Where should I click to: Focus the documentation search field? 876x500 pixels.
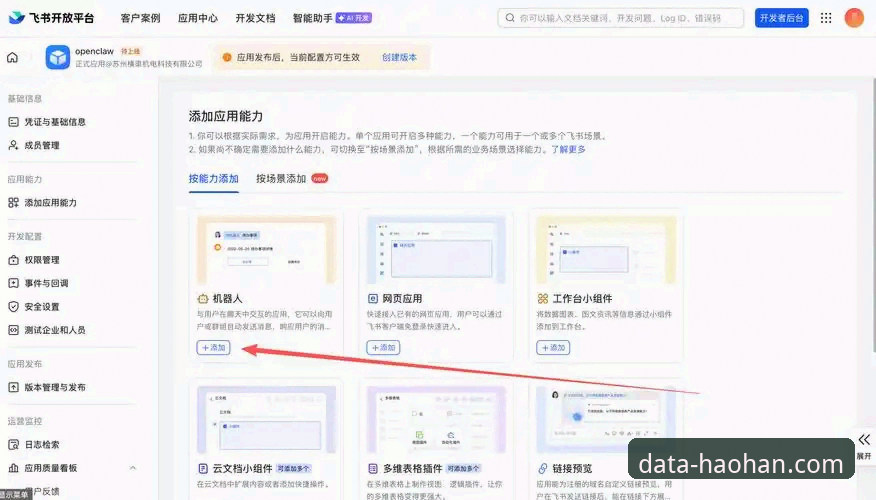point(621,18)
